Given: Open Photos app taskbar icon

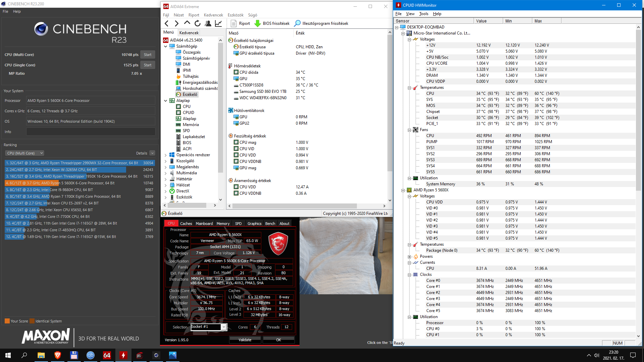Looking at the screenshot, I should click(172, 355).
